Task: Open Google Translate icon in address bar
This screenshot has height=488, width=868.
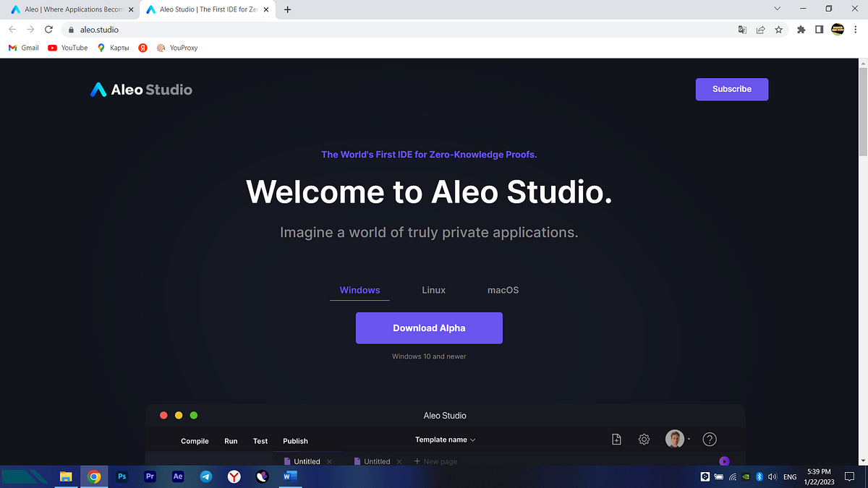Action: click(x=742, y=30)
